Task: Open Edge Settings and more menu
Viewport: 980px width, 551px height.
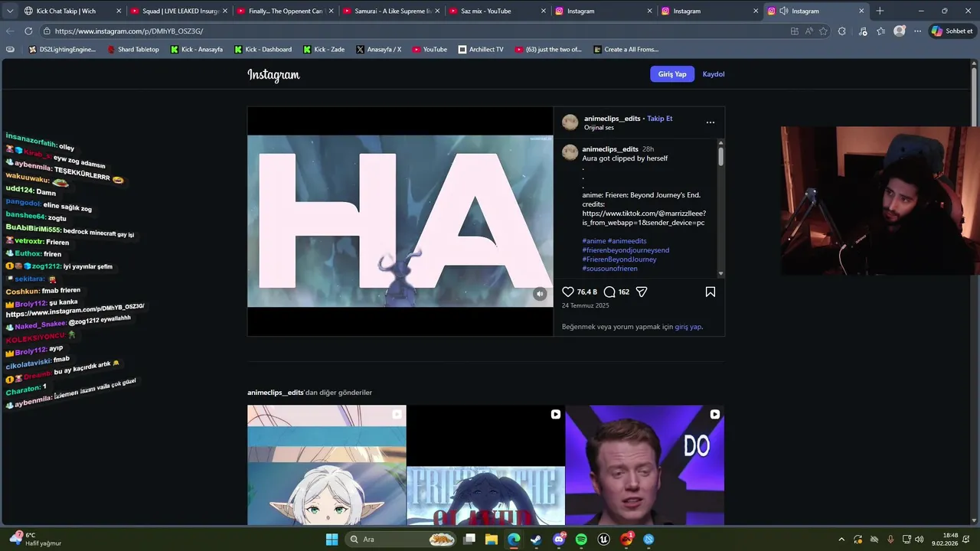Action: [916, 31]
